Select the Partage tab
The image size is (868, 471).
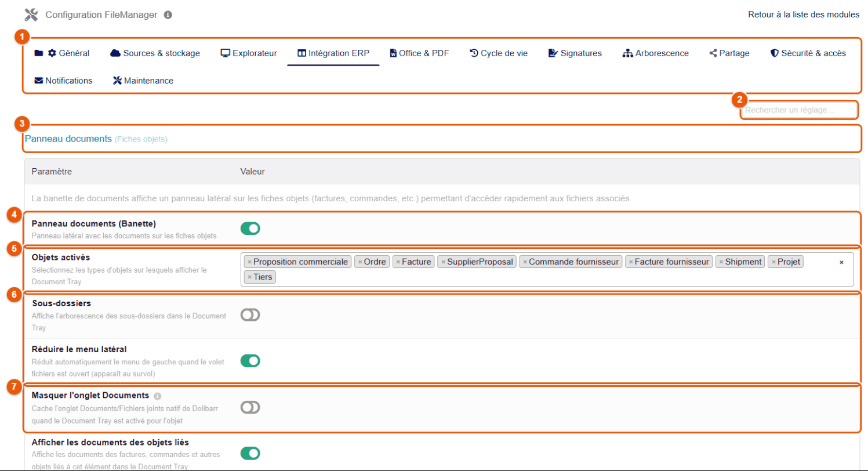pos(729,53)
